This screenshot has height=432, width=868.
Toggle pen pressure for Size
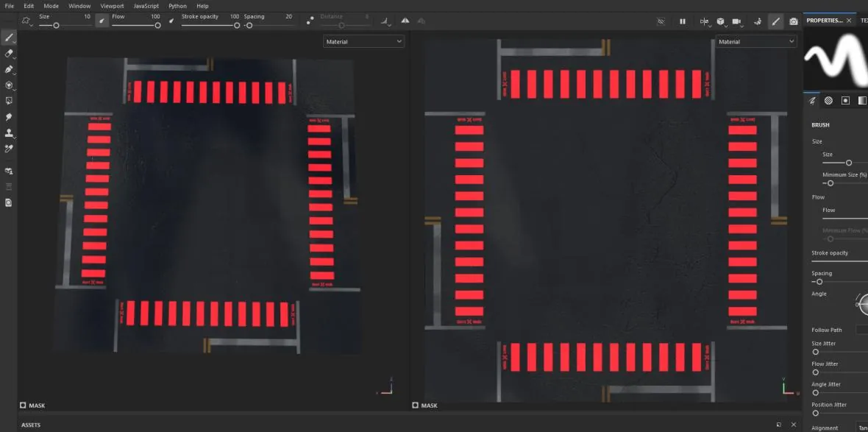pos(102,21)
